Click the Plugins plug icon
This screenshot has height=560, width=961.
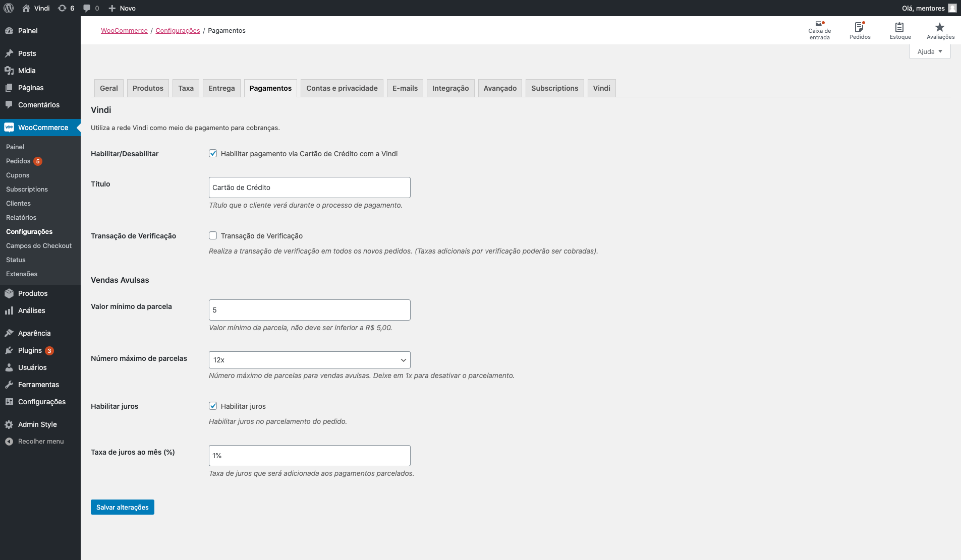coord(9,350)
